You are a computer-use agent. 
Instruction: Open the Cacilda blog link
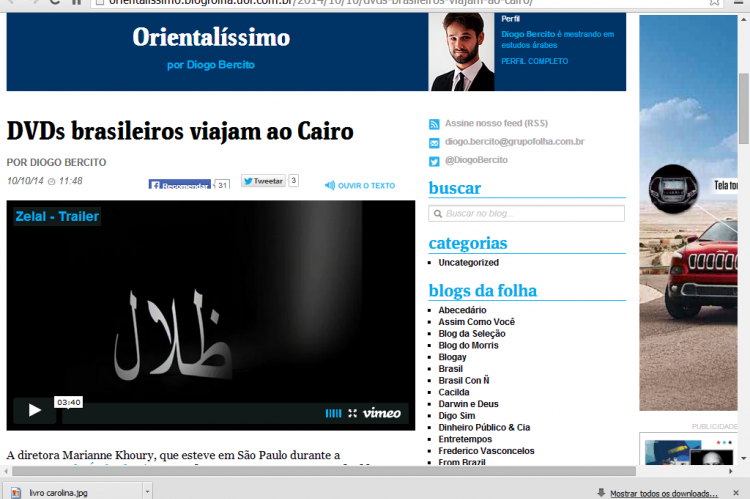tap(453, 392)
